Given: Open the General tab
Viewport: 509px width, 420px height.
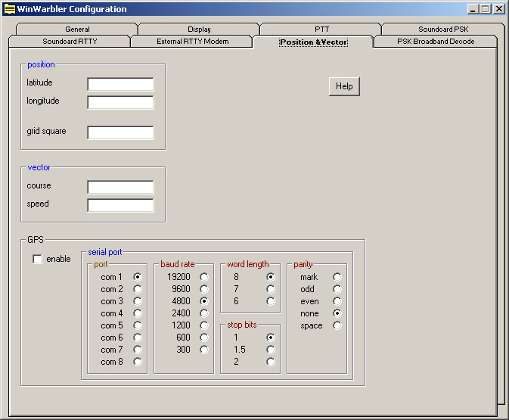Looking at the screenshot, I should tap(77, 30).
